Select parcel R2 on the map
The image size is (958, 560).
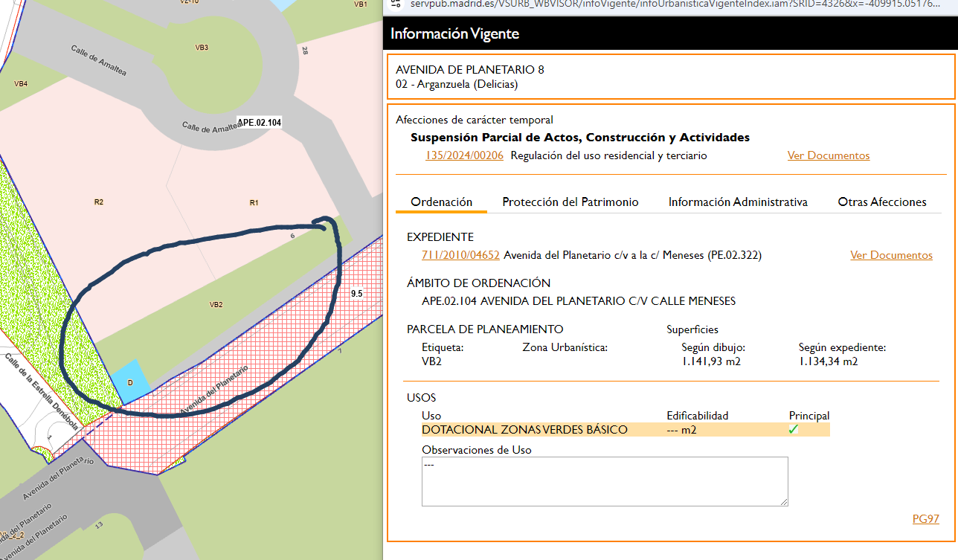click(98, 202)
